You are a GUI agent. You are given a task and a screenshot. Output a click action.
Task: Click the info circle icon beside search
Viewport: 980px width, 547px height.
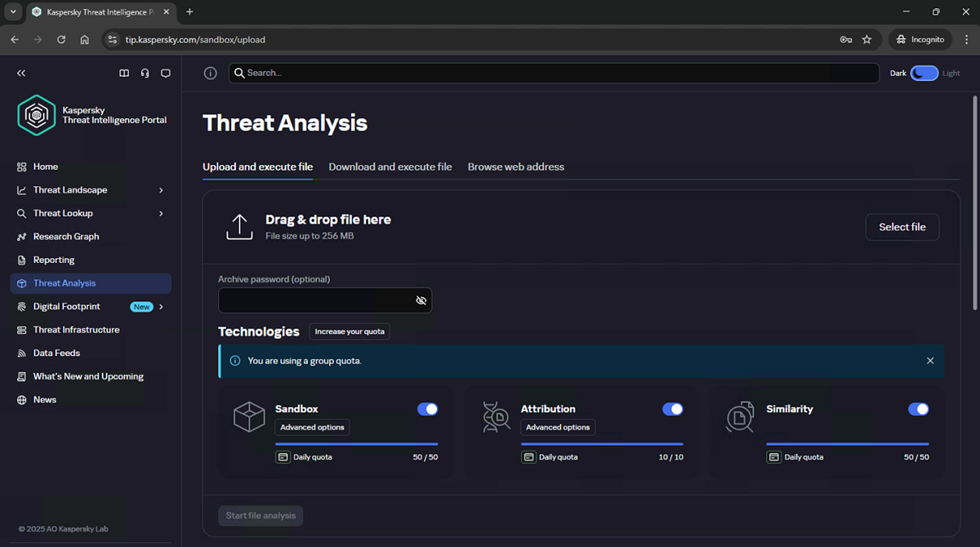click(x=210, y=73)
